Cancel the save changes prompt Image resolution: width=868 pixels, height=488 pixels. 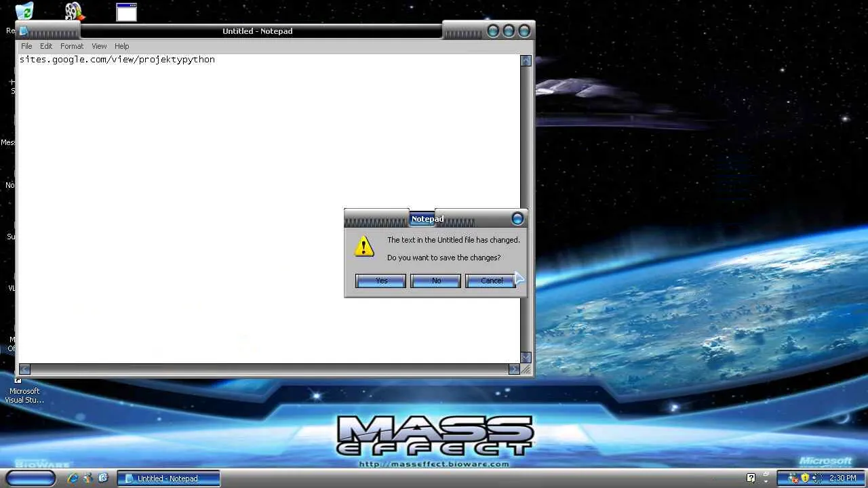pos(490,281)
